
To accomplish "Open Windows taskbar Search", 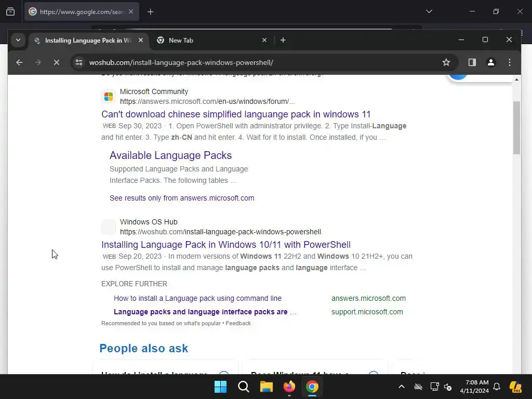I will 244,387.
